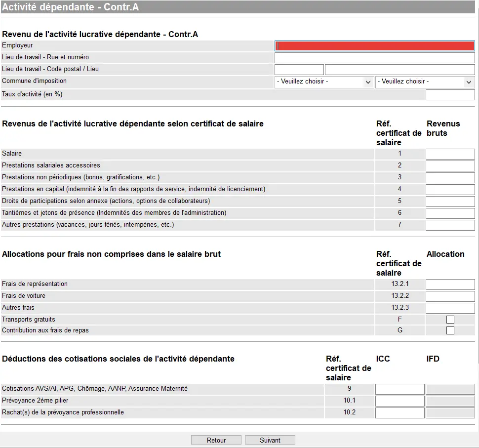Viewport: 479px width, 448px height.
Task: Click the Suivant button
Action: (270, 440)
